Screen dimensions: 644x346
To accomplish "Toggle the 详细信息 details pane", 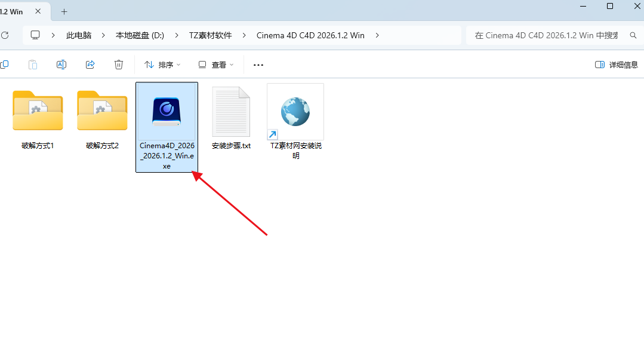I will pos(617,65).
